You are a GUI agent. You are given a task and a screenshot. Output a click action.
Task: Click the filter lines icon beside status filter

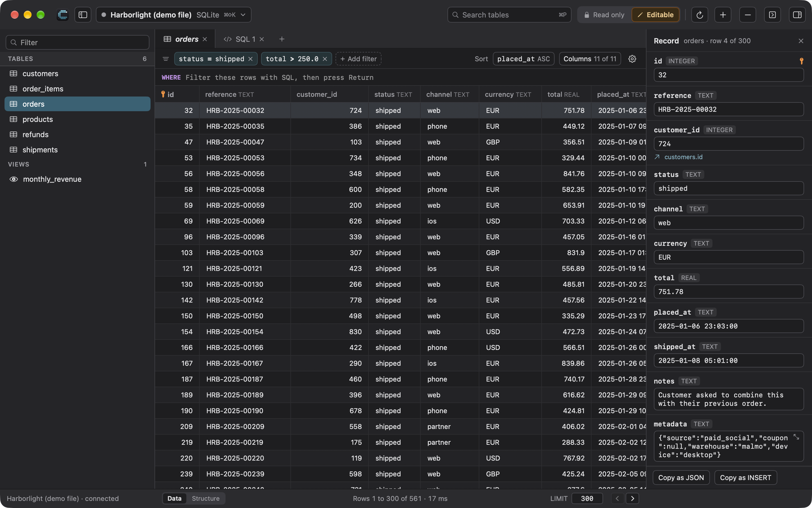click(x=166, y=59)
